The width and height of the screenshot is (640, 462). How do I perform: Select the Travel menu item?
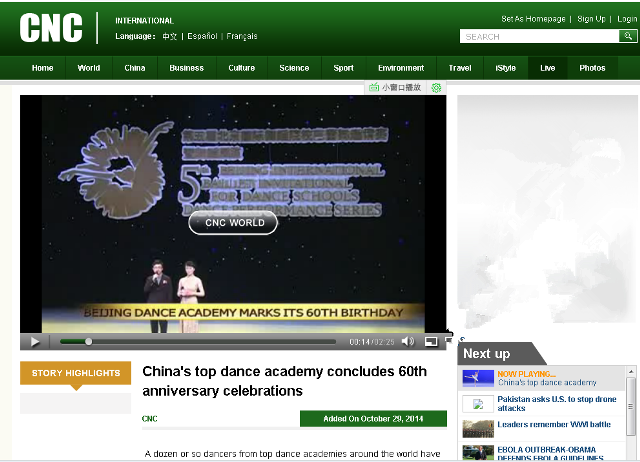[460, 68]
